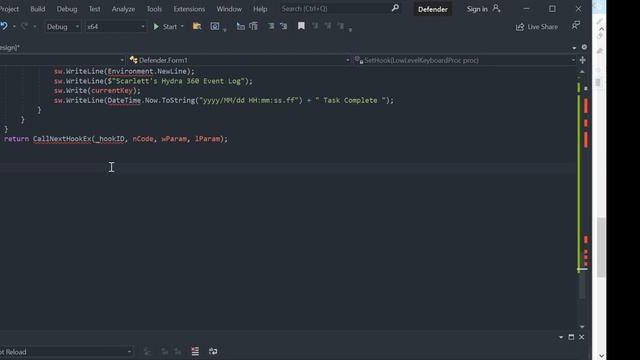This screenshot has width=640, height=360.
Task: Open the dropdown arrow next to Start
Action: 182,27
